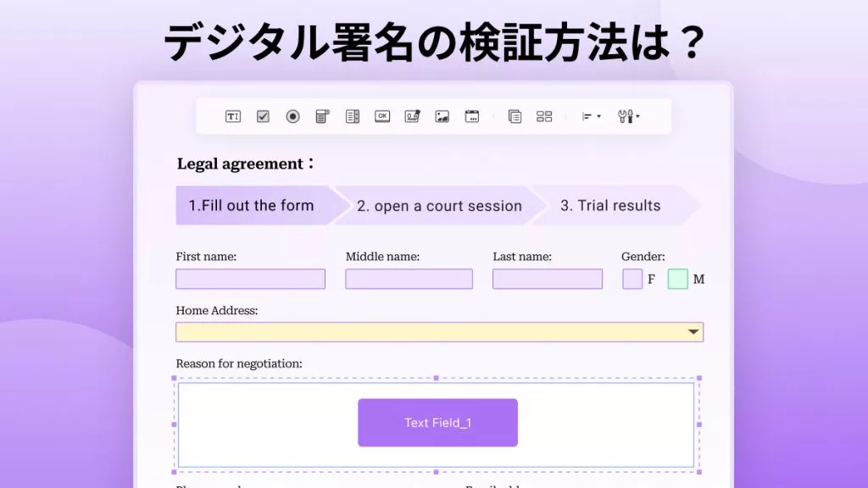The image size is (868, 488).
Task: Click the duplicate across pages icon
Action: tap(515, 117)
